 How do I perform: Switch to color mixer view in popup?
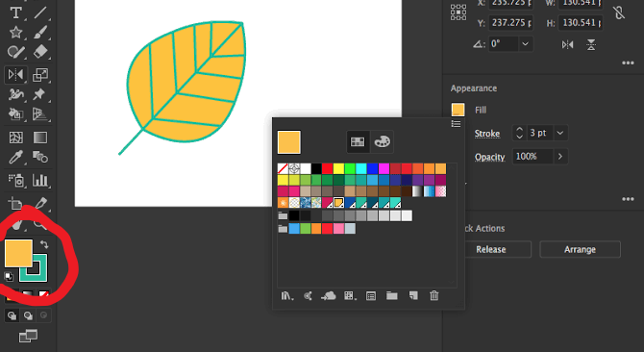(383, 141)
